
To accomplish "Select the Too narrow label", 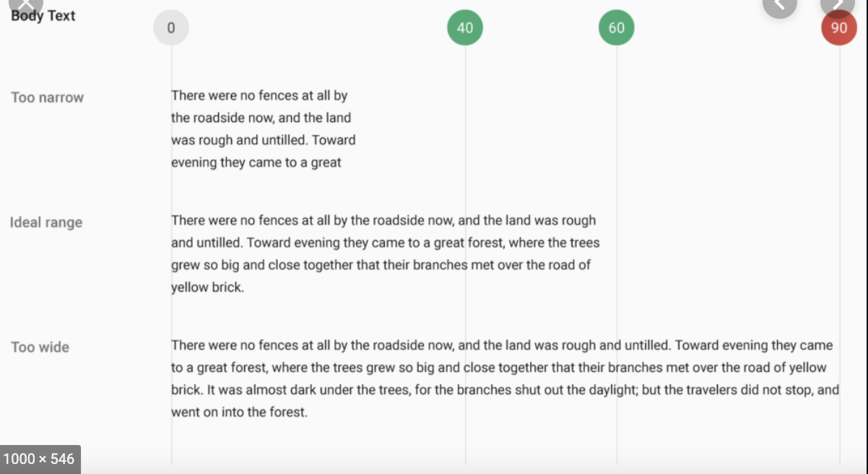I will pos(48,98).
